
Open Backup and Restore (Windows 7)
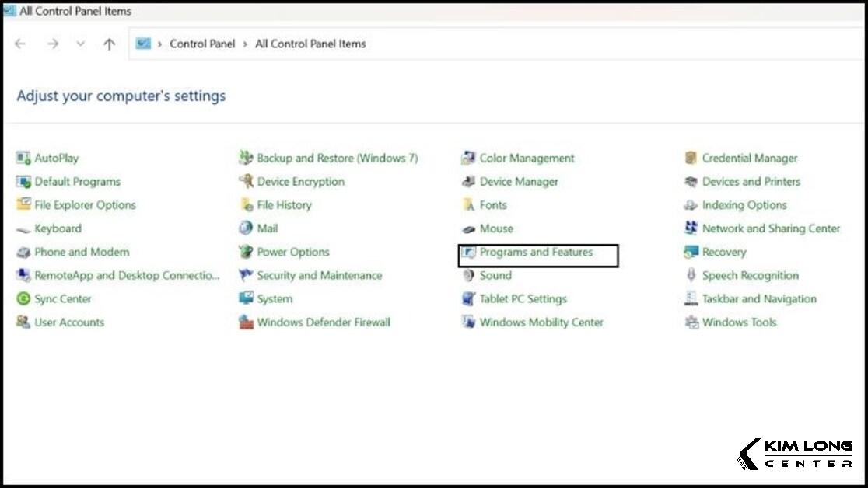(x=338, y=158)
